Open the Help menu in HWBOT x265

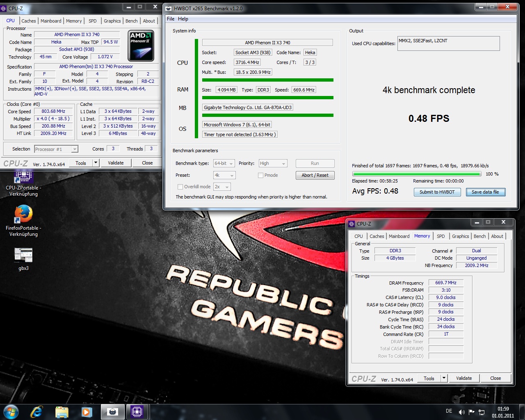coord(183,19)
